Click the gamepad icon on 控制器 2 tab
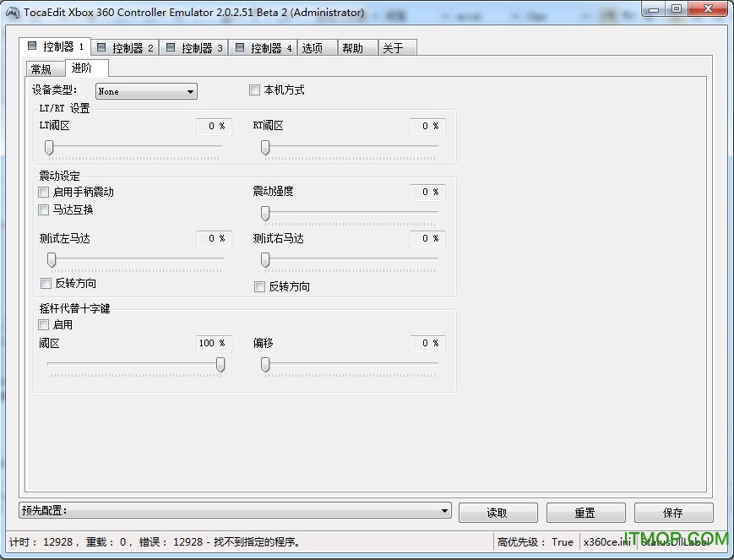 tap(100, 47)
